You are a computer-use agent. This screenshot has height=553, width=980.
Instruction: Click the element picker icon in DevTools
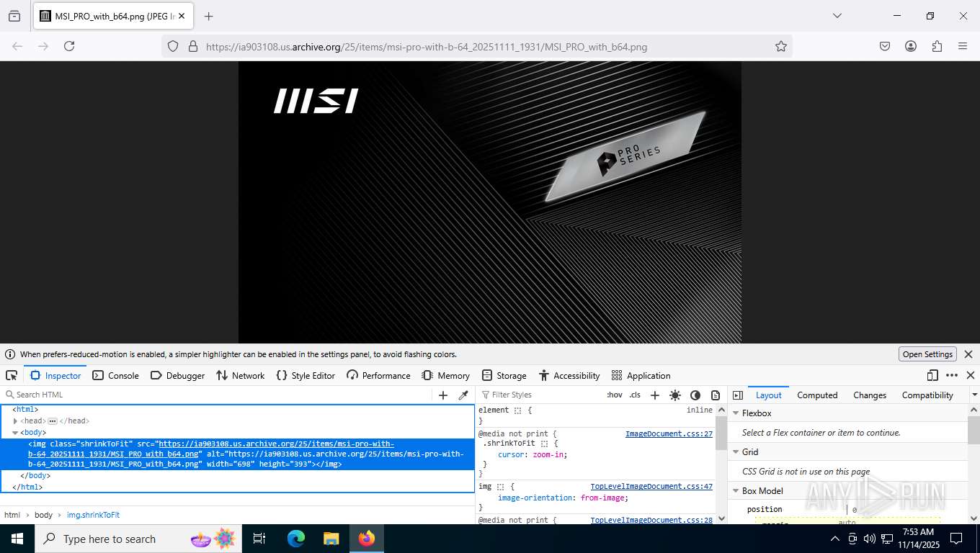12,375
